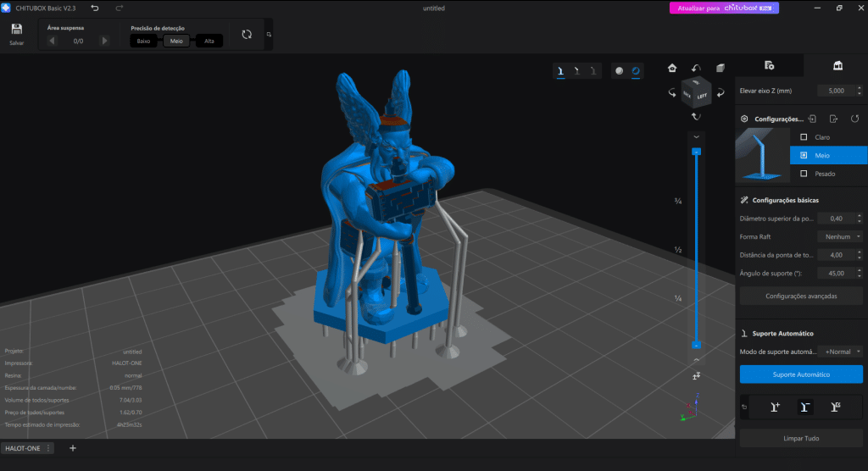Screen dimensions: 868x471
Task: Step layer slider using bottom chevron
Action: click(697, 360)
